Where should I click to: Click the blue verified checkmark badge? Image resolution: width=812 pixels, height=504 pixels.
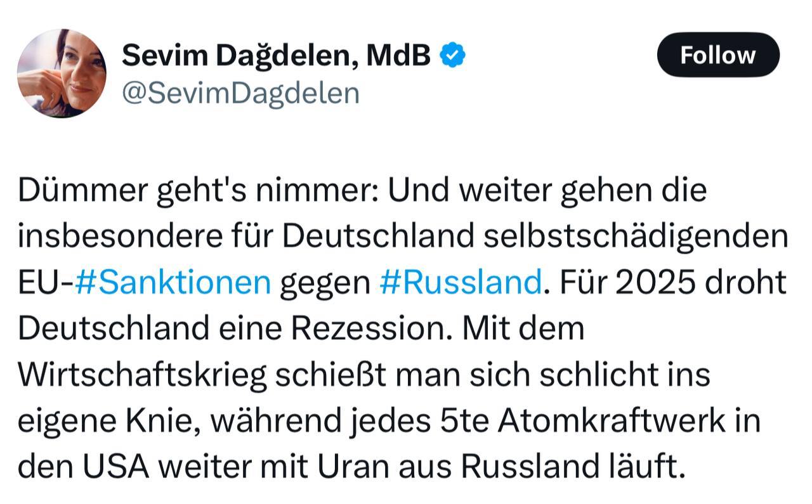[x=453, y=56]
